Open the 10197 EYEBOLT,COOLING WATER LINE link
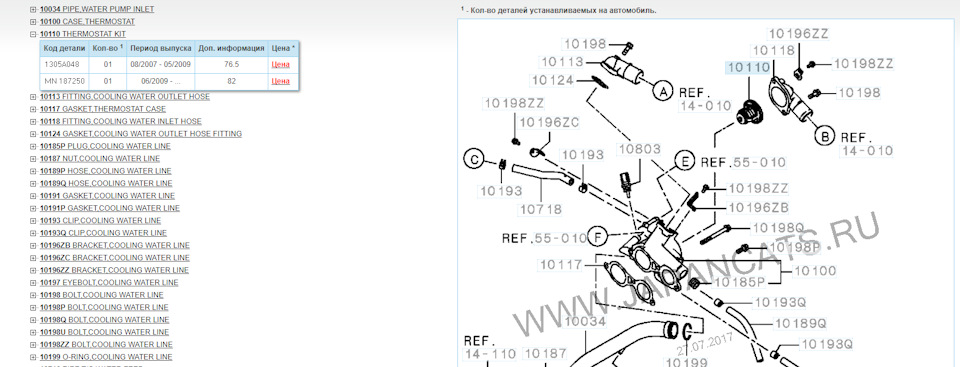The image size is (960, 367). point(109,282)
